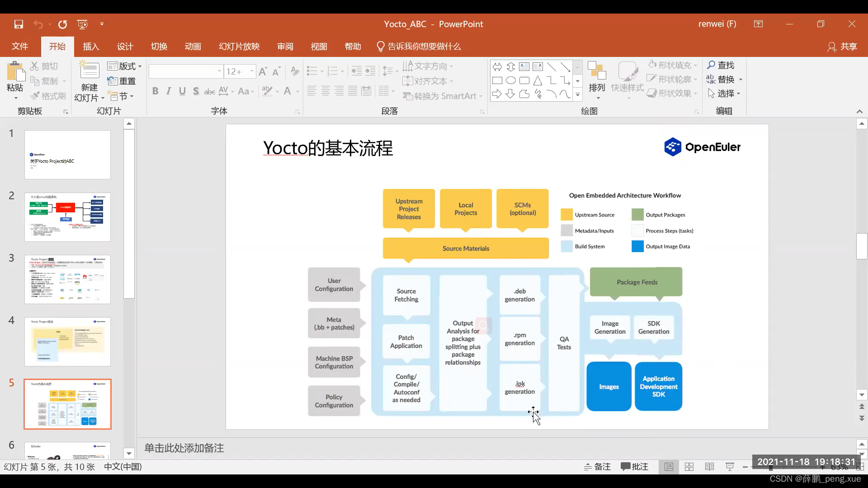Open 快速样式 quick styles gallery
The width and height of the screenshot is (868, 488).
(x=627, y=80)
